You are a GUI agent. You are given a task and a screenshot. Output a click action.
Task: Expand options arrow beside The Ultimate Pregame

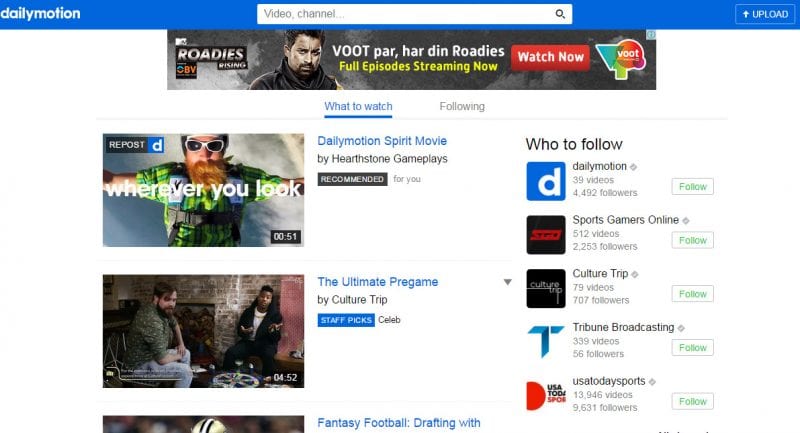tap(507, 282)
